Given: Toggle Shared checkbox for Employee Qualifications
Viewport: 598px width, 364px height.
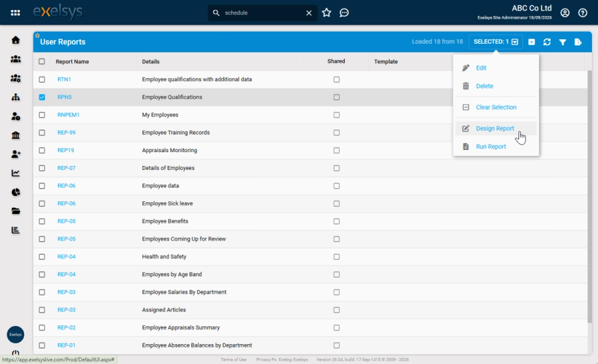Looking at the screenshot, I should 336,97.
